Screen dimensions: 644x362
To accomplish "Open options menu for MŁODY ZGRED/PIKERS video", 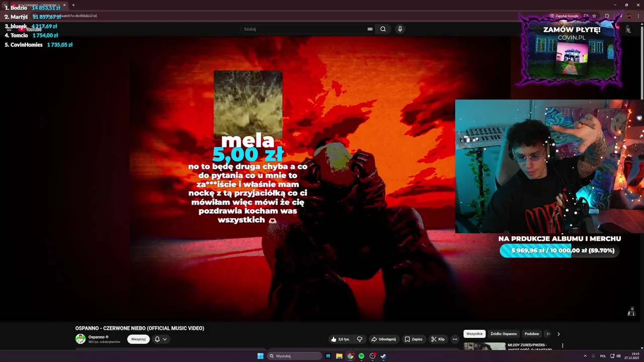I will (562, 346).
